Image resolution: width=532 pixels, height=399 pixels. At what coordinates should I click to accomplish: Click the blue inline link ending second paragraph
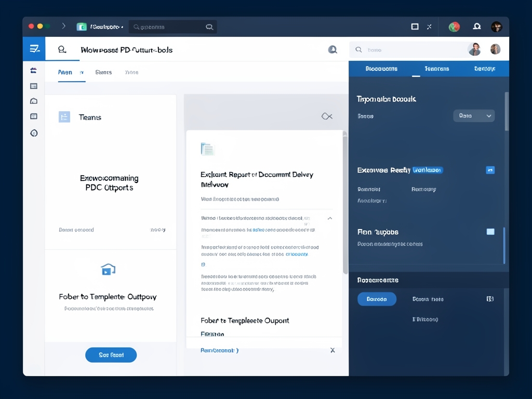click(297, 254)
